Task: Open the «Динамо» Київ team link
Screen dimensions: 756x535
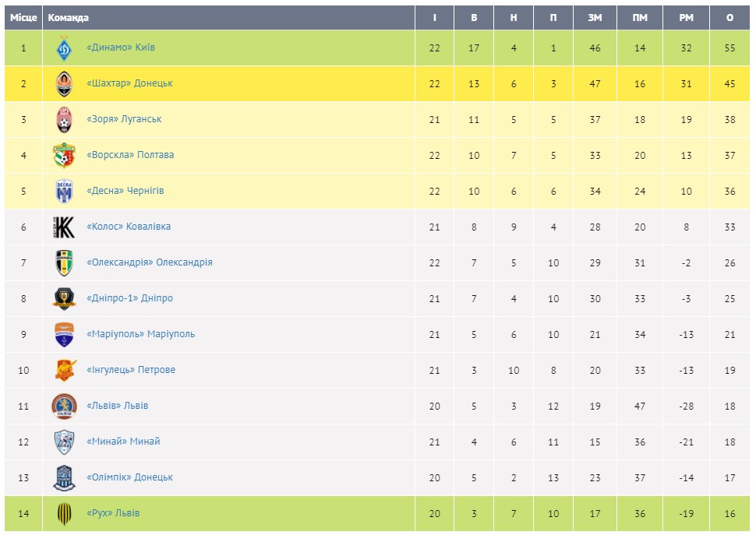Action: [x=121, y=48]
